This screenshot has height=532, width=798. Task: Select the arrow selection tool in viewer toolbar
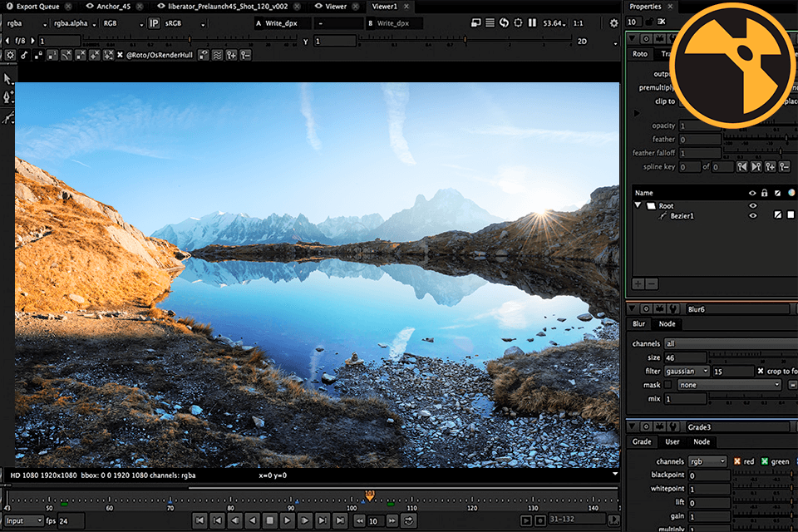(7, 79)
